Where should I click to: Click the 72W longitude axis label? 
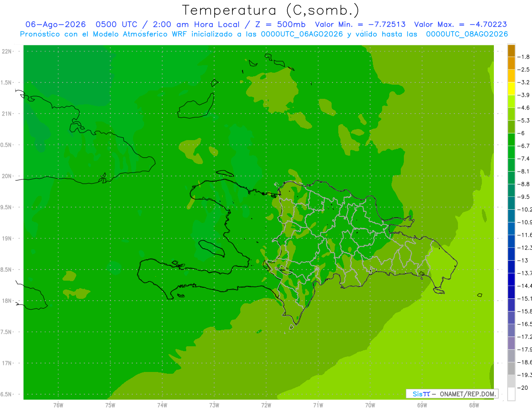pyautogui.click(x=266, y=405)
